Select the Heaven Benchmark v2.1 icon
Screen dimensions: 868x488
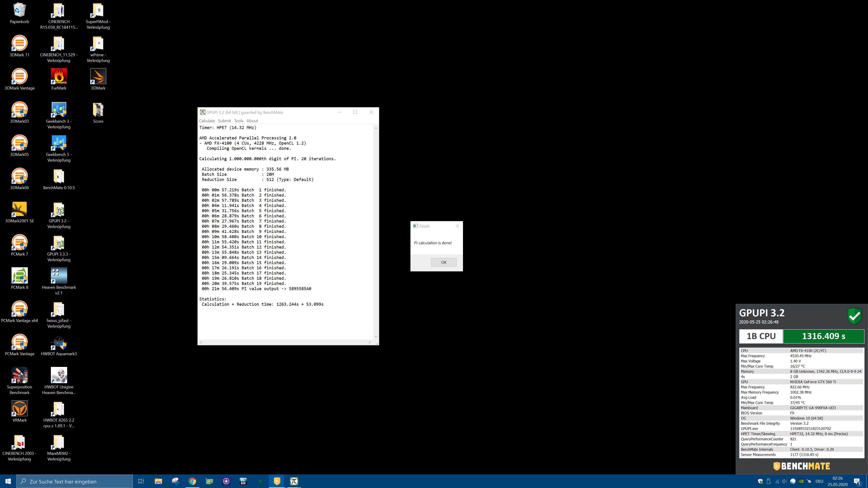coord(59,282)
